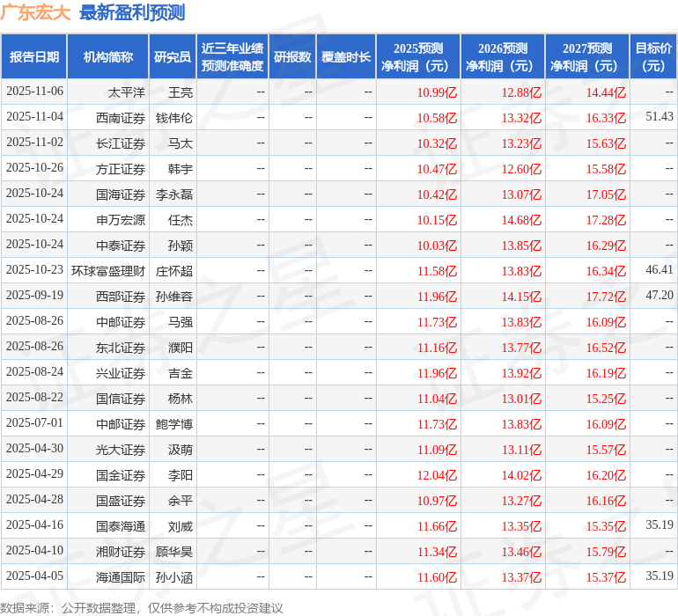Click the 12.04亿 profit forecast by 国金证券
Screen dimensions: 678x616
437,475
